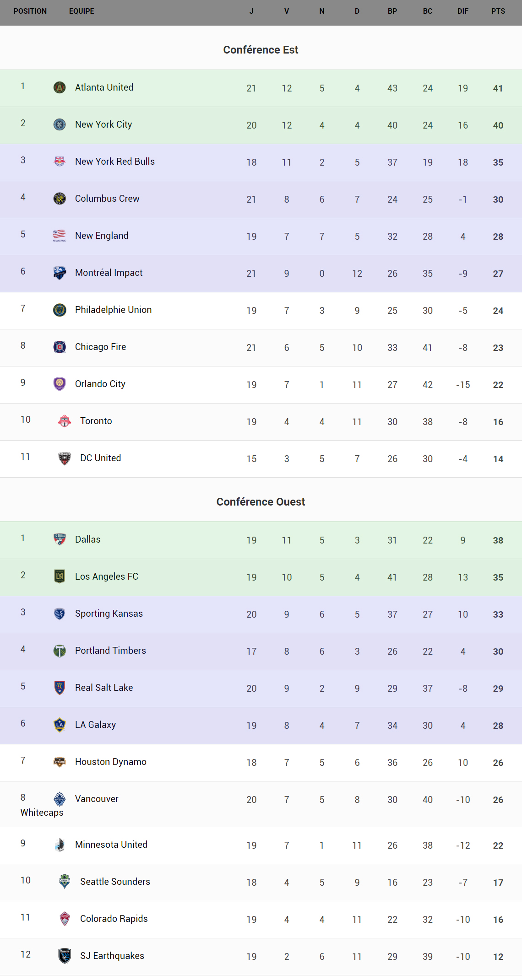Image resolution: width=522 pixels, height=980 pixels.
Task: Select the DIF column header
Action: click(x=462, y=11)
